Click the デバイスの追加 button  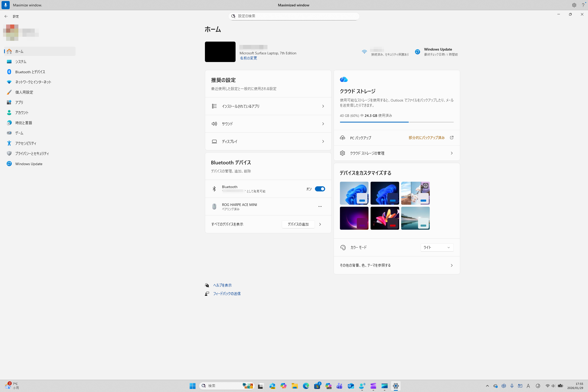click(x=298, y=224)
